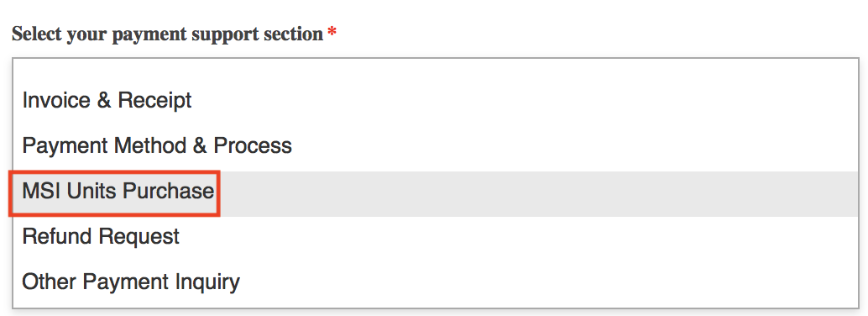Click the word 'Receipt' in first option
The height and width of the screenshot is (316, 868).
point(154,100)
